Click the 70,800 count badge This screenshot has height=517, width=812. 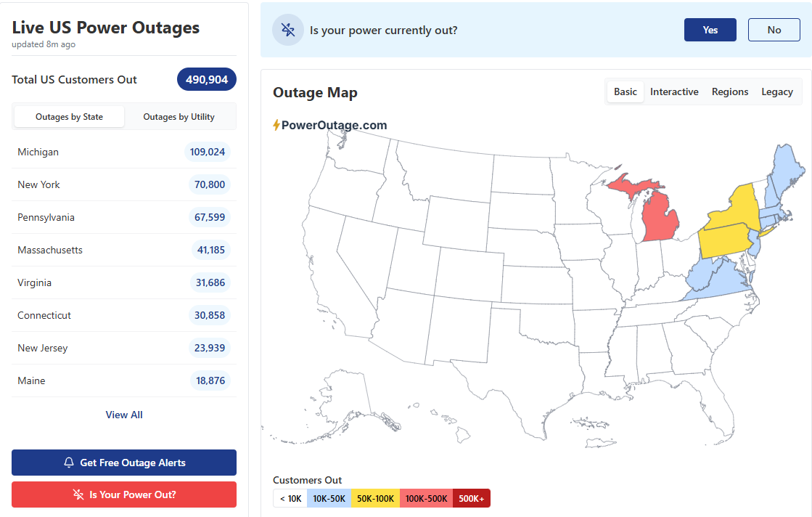click(209, 184)
